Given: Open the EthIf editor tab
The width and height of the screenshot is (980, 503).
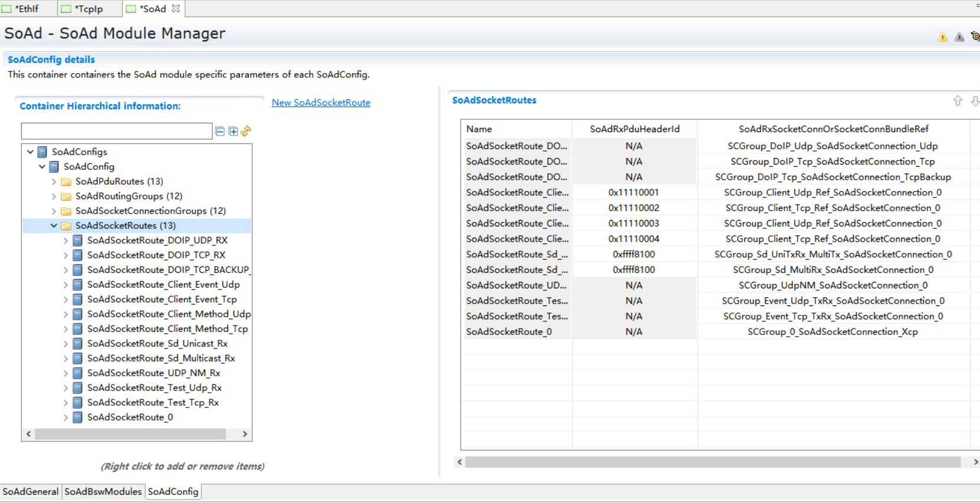Looking at the screenshot, I should pos(27,9).
